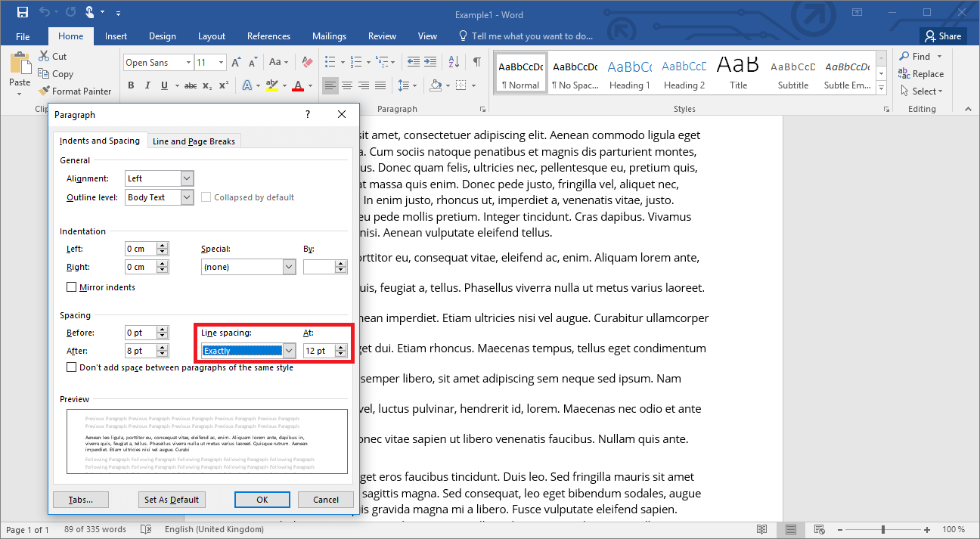Show paragraph formatting marks

pyautogui.click(x=476, y=61)
